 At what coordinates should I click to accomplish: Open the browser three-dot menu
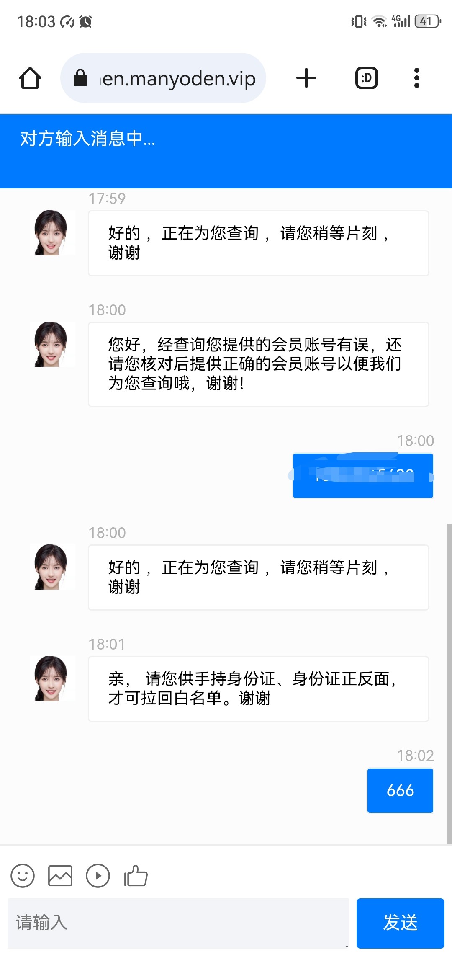point(416,78)
